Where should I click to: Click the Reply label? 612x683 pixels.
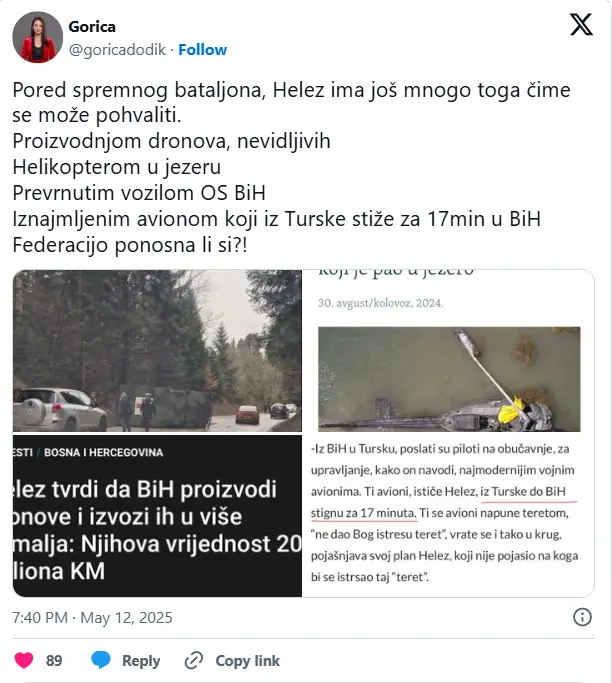pyautogui.click(x=141, y=660)
